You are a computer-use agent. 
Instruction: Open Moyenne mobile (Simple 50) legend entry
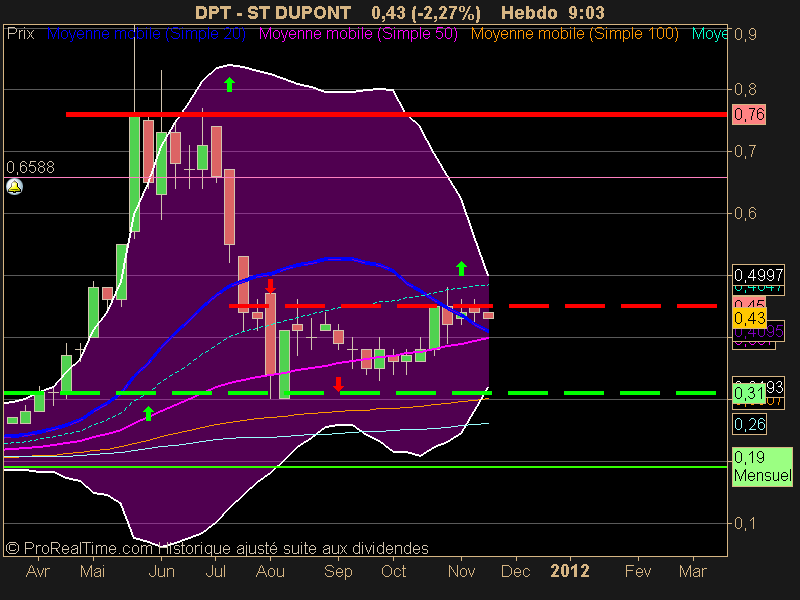tap(358, 34)
